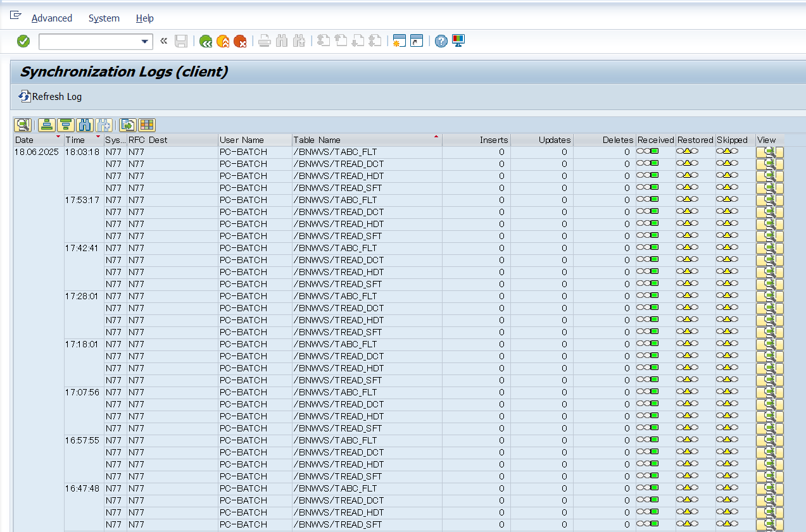Collapse the command field with the double chevron
Image resolution: width=806 pixels, height=532 pixels.
click(x=163, y=41)
